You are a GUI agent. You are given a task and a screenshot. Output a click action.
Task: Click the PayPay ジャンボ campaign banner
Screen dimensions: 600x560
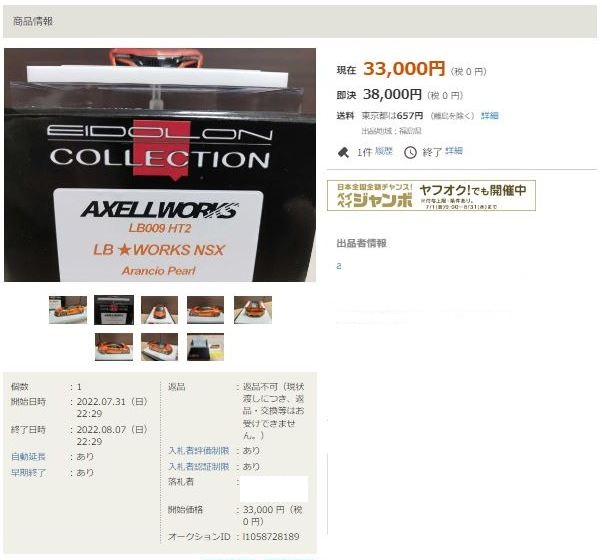point(431,196)
